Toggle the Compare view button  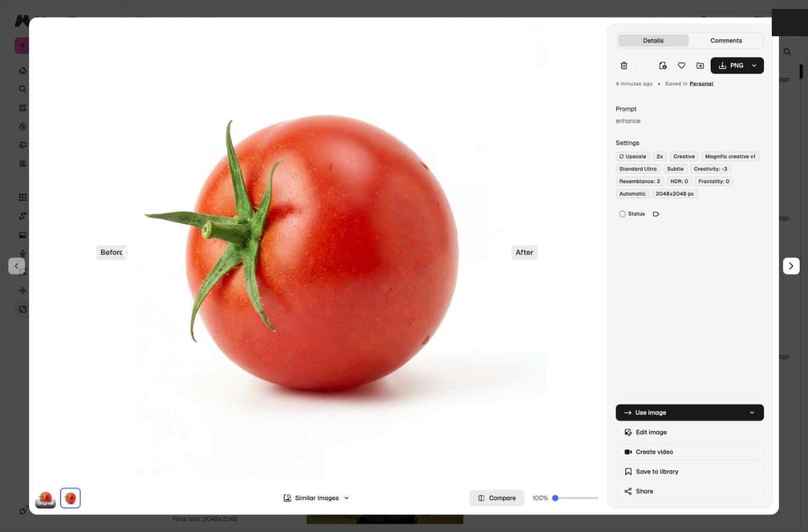497,498
